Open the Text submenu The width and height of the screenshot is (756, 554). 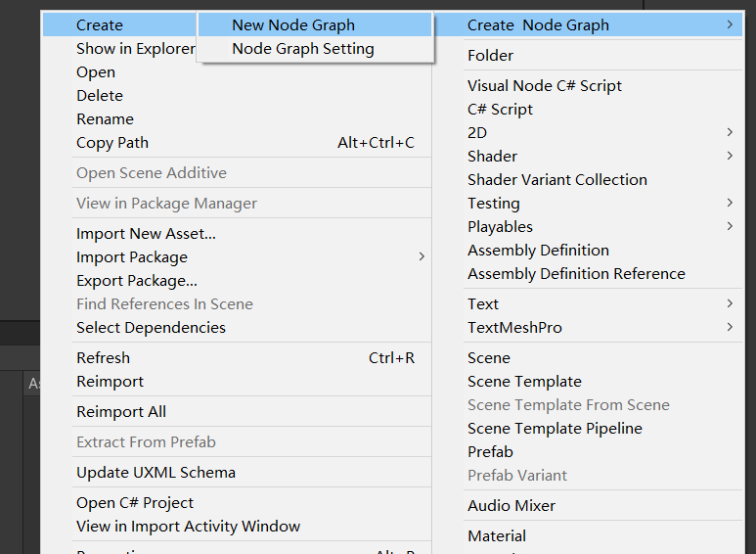tap(588, 304)
